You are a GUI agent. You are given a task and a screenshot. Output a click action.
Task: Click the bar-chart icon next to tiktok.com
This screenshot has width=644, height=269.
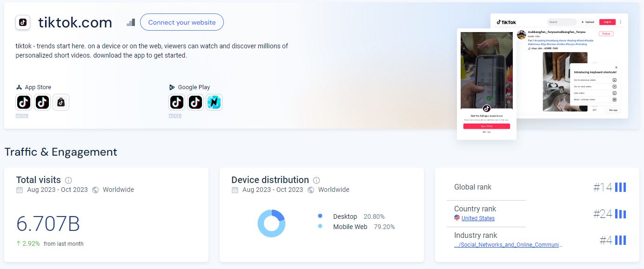point(131,22)
